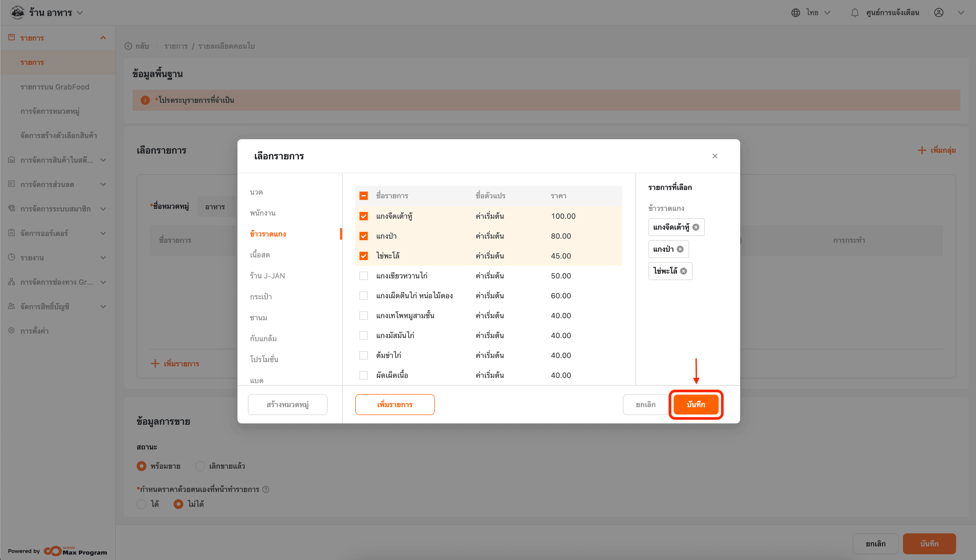
Task: Close the เลือกรายการ dialog
Action: (715, 156)
